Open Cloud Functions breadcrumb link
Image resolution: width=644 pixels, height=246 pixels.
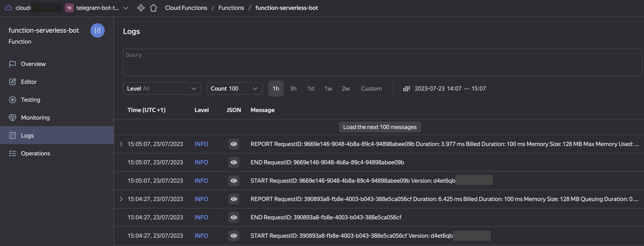point(186,8)
